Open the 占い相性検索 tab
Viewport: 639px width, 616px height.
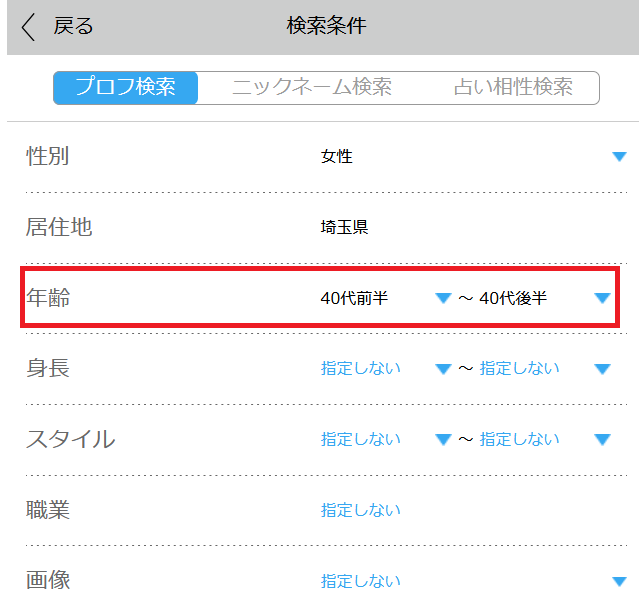[513, 87]
